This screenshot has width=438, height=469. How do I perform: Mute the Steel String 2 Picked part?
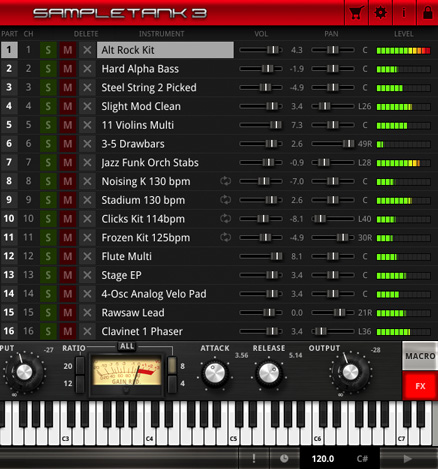tap(68, 87)
